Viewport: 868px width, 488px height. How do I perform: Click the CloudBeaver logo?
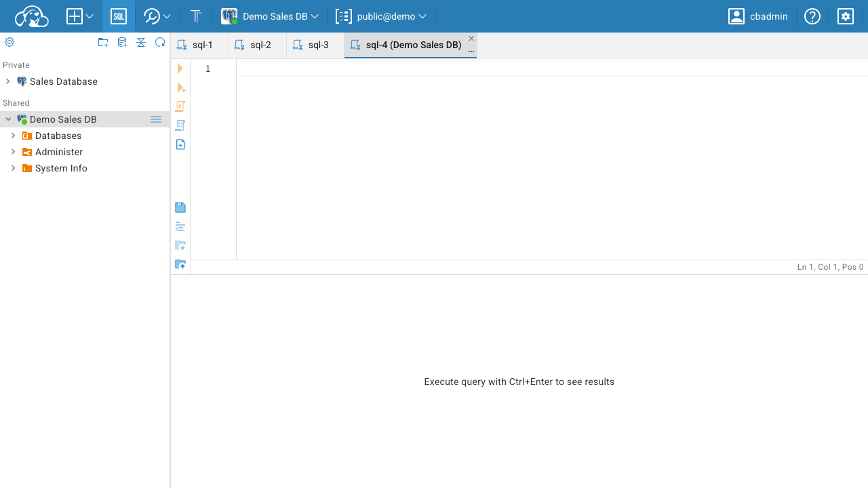(31, 16)
